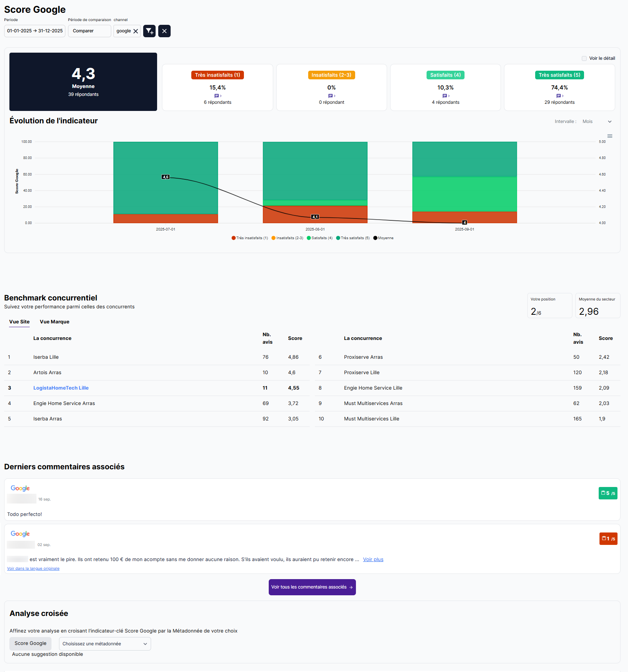Viewport: 628px width, 672px height.
Task: Open comments icon under Très insatisfaits
Action: click(217, 96)
